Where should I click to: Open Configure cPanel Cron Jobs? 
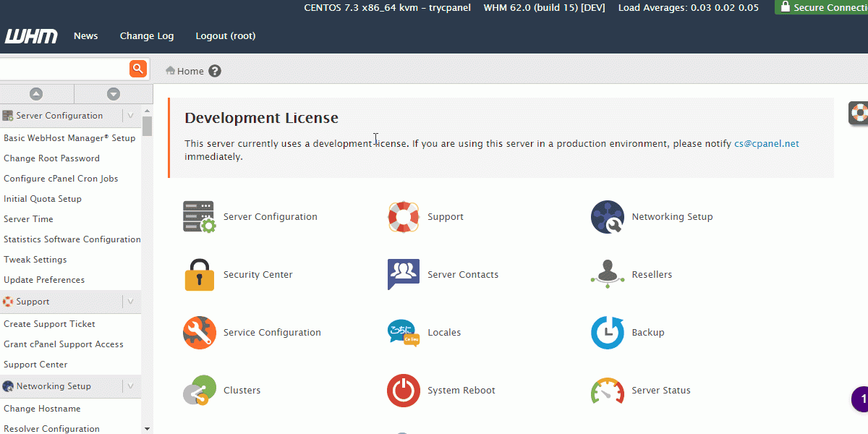coord(61,179)
